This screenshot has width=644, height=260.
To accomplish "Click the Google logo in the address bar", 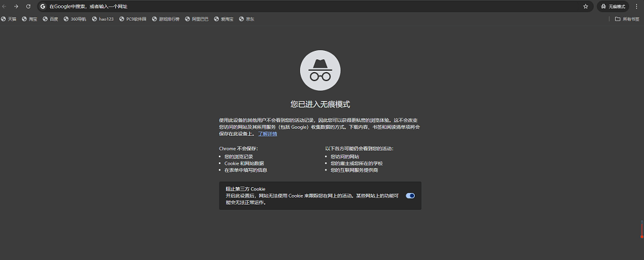I will [x=43, y=6].
